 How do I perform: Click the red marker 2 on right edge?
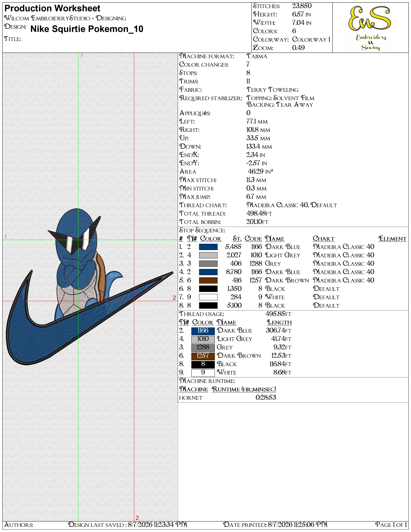[x=174, y=297]
